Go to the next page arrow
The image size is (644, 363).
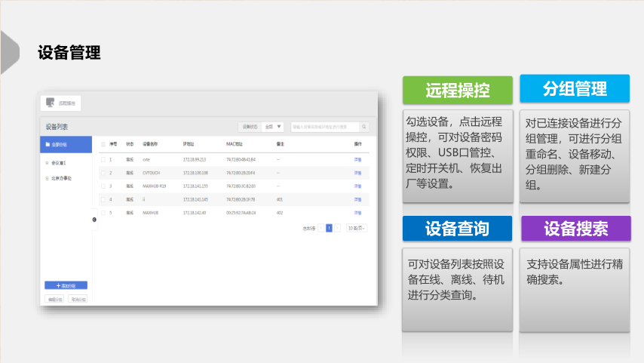337,227
